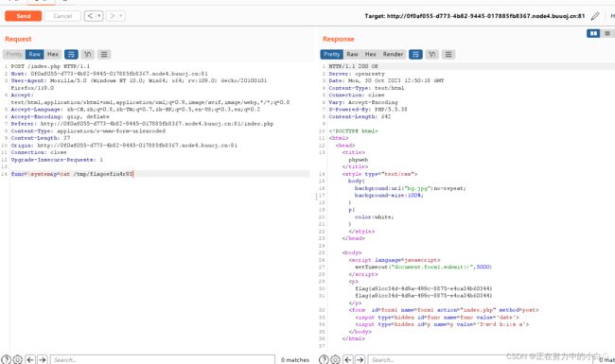615x364 pixels.
Task: Select side-by-side layout icon
Action: tap(593, 33)
